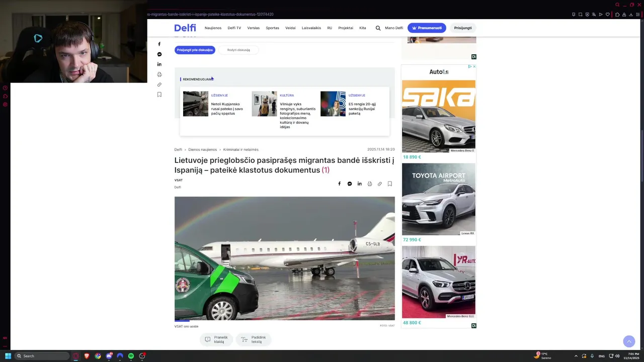Open the browser extensions cube icon

[x=617, y=15]
